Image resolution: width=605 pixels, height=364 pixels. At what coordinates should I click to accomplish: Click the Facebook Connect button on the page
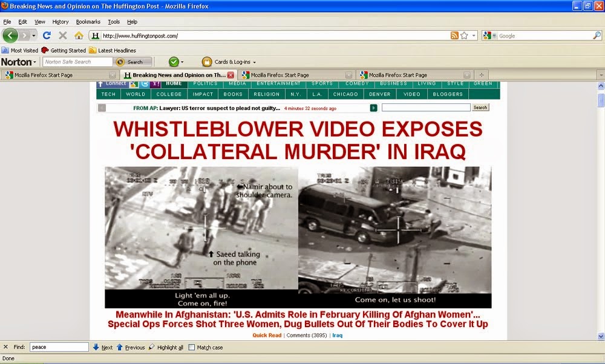[x=112, y=84]
